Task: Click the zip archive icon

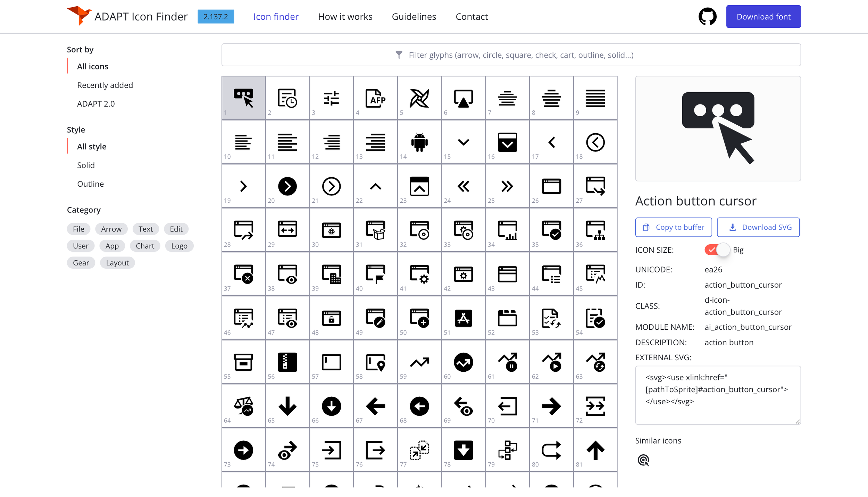Action: (287, 362)
